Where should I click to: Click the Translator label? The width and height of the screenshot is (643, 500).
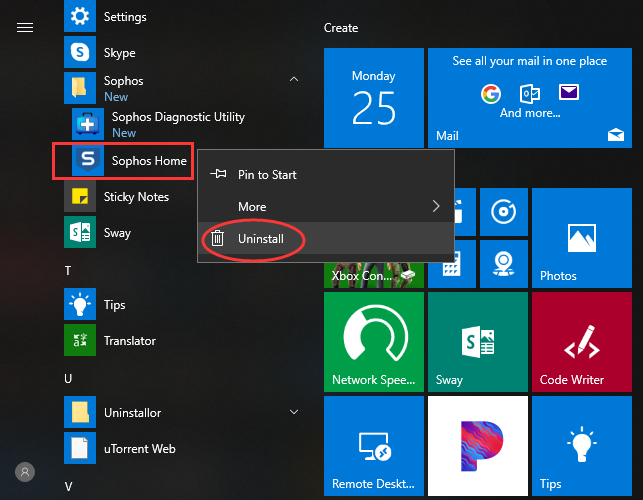pos(130,341)
